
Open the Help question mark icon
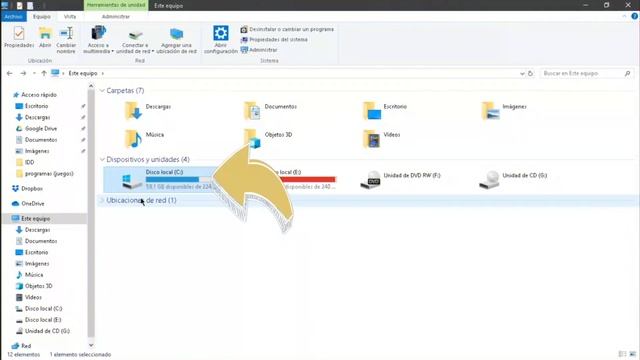(634, 16)
